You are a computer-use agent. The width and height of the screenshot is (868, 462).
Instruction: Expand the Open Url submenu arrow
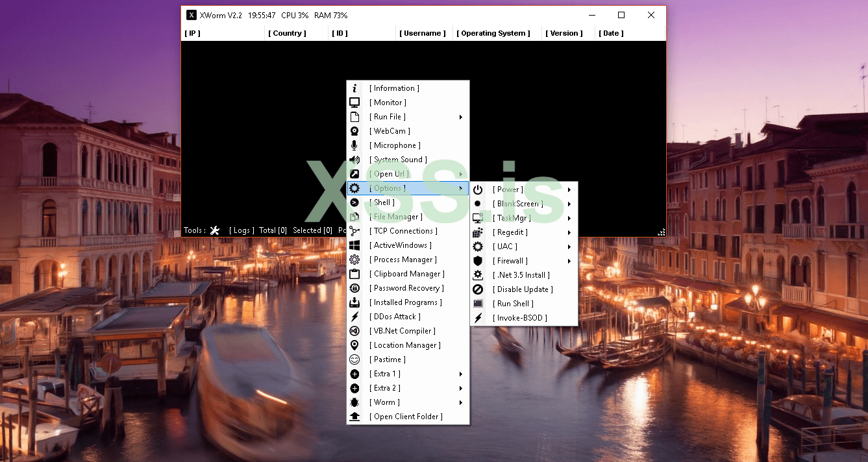[461, 174]
